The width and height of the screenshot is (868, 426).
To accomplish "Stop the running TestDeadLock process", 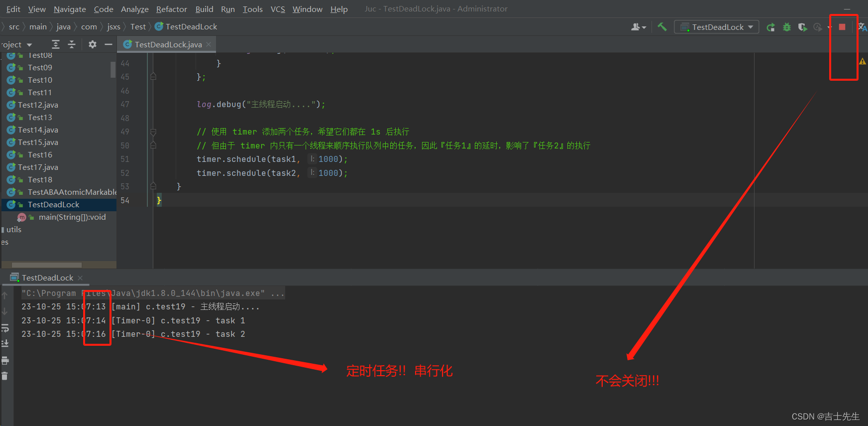I will [x=842, y=27].
